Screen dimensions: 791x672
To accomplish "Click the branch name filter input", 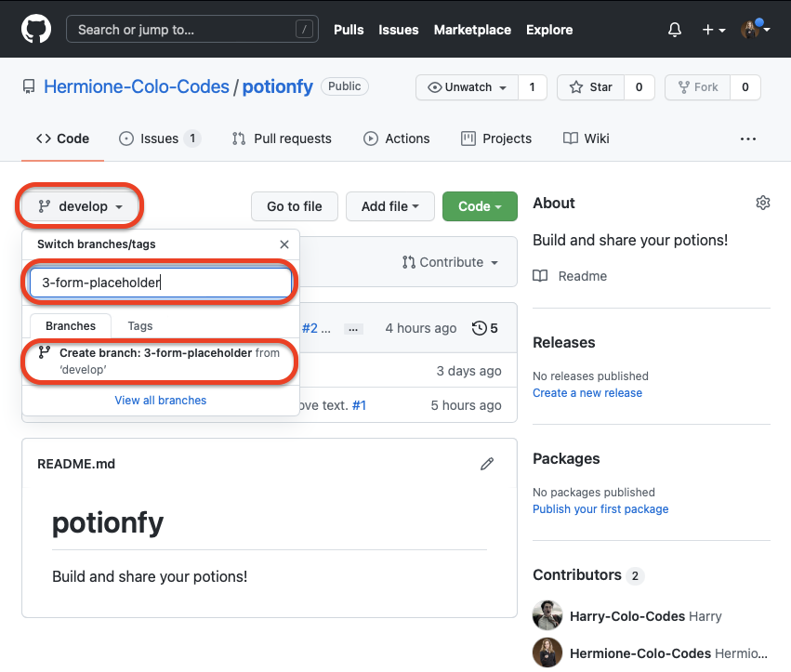I will (x=161, y=283).
